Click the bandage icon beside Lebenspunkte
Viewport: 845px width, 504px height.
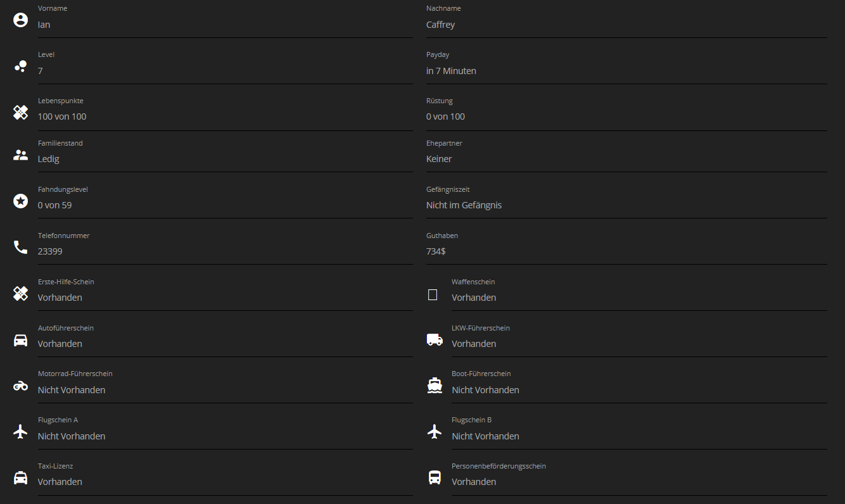[x=20, y=112]
